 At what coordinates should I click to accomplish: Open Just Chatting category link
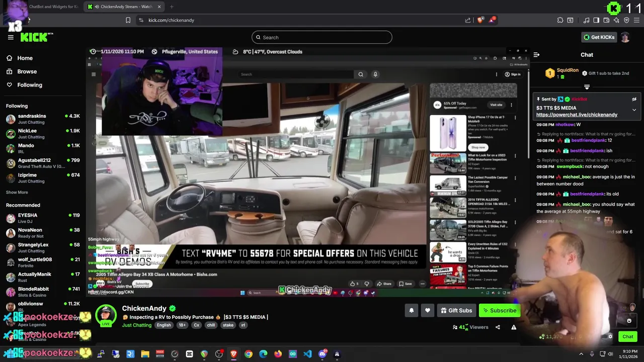click(x=137, y=325)
